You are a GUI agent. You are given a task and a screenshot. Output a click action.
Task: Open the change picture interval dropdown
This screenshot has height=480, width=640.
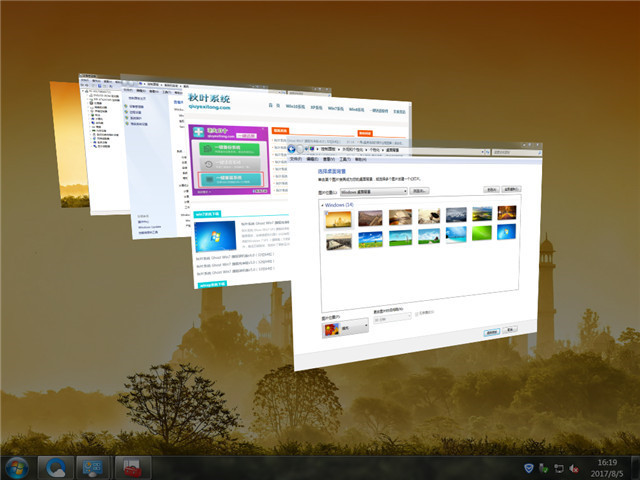pyautogui.click(x=392, y=318)
